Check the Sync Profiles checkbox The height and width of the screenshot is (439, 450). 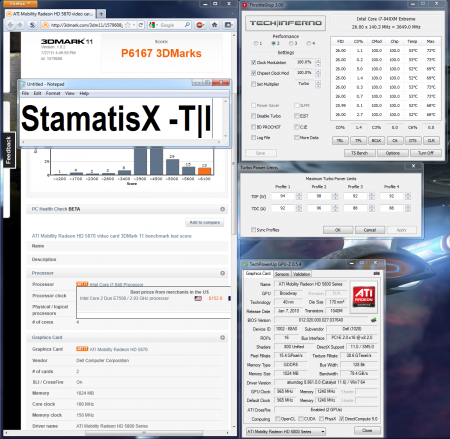pyautogui.click(x=253, y=230)
